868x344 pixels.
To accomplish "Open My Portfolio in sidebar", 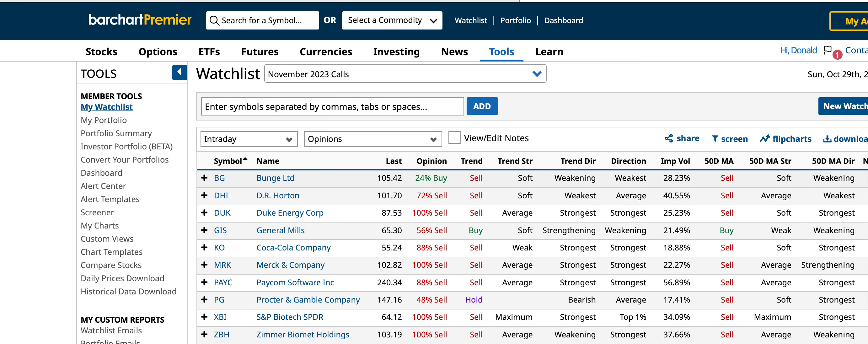I will (104, 120).
